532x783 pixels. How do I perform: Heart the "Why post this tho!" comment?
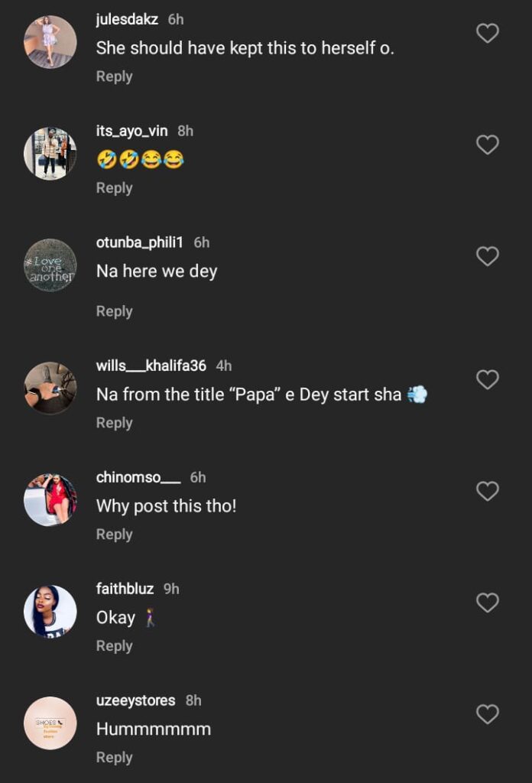coord(487,491)
